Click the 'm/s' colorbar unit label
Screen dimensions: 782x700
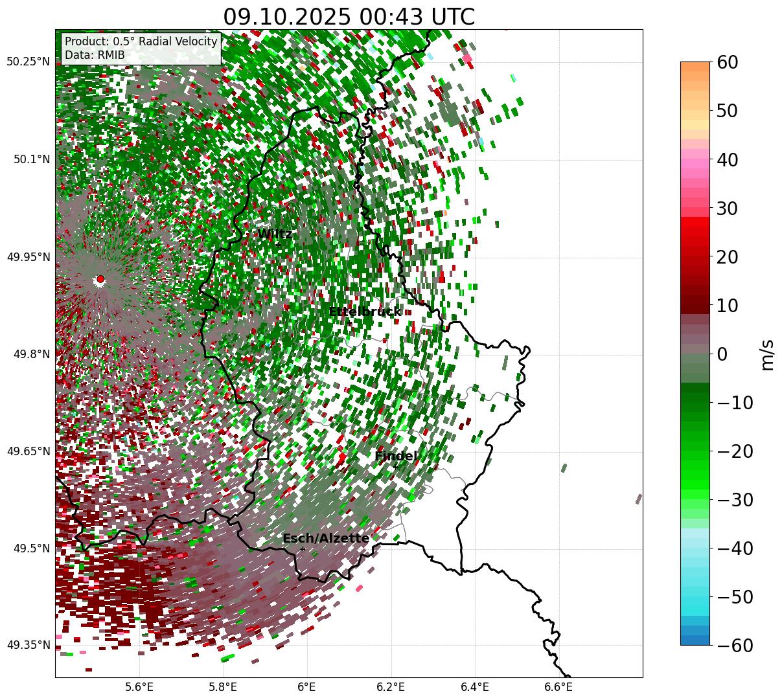[x=768, y=354]
